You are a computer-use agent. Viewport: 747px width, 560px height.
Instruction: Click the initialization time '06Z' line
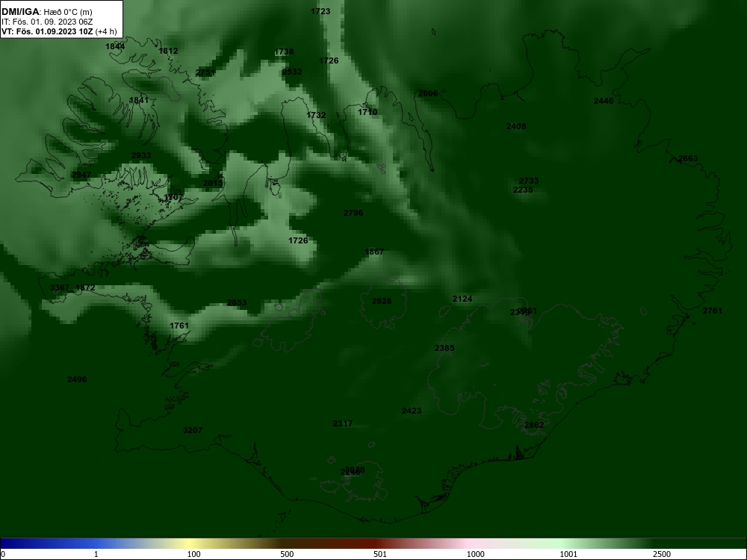tap(46, 22)
